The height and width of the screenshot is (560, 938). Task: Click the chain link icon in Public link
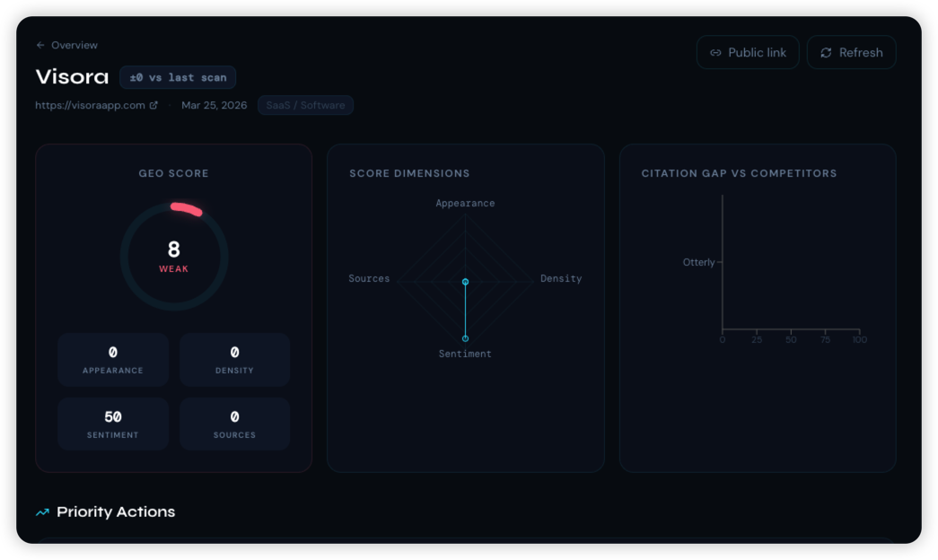[x=715, y=53]
